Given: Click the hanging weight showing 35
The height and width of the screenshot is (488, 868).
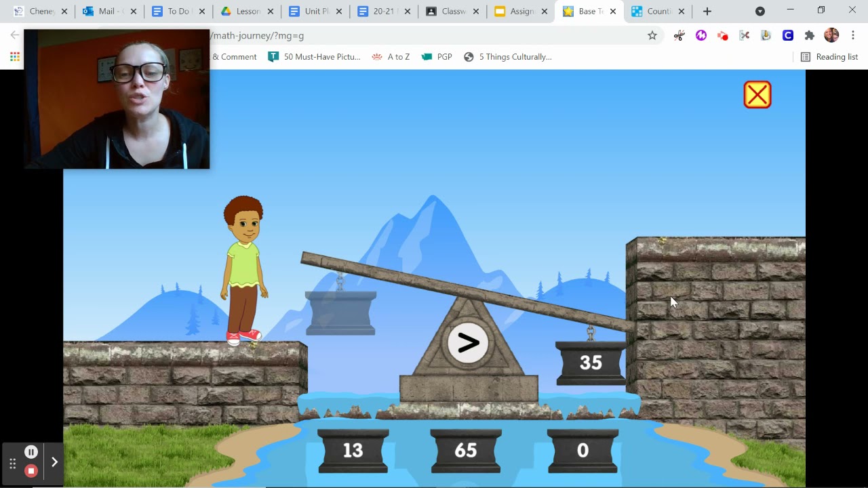Looking at the screenshot, I should coord(591,363).
